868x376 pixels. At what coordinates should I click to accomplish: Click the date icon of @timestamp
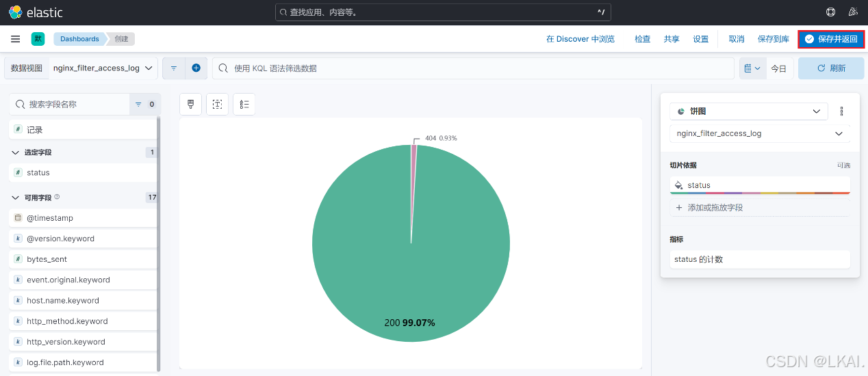click(x=18, y=218)
